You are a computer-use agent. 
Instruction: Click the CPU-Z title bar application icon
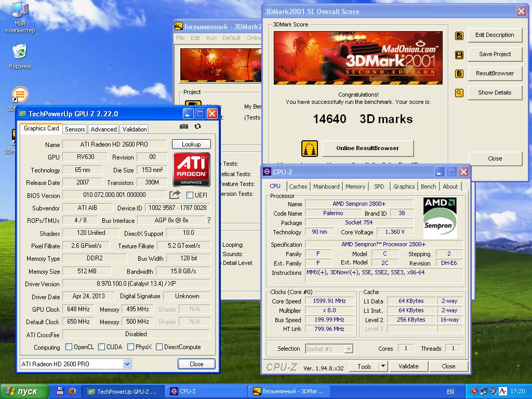(x=267, y=171)
